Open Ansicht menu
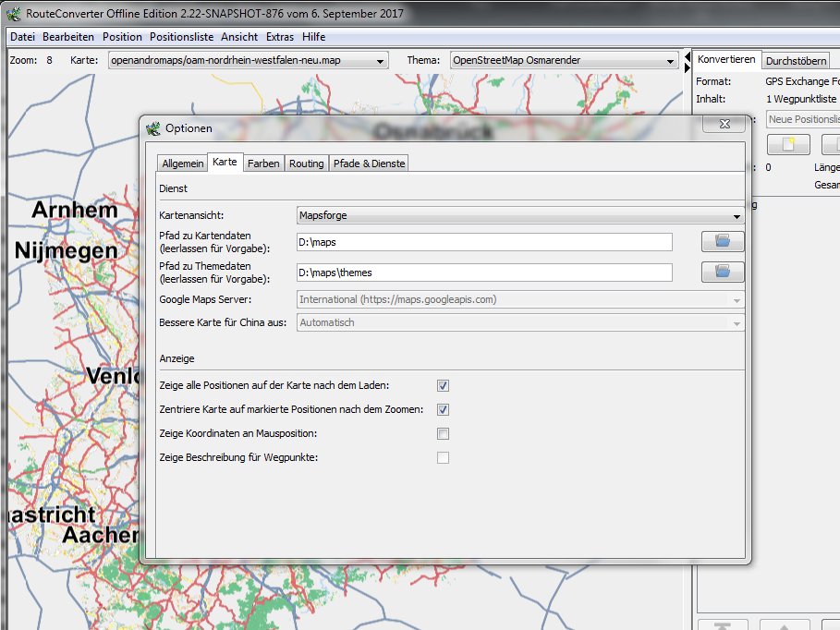This screenshot has height=630, width=840. [x=239, y=37]
